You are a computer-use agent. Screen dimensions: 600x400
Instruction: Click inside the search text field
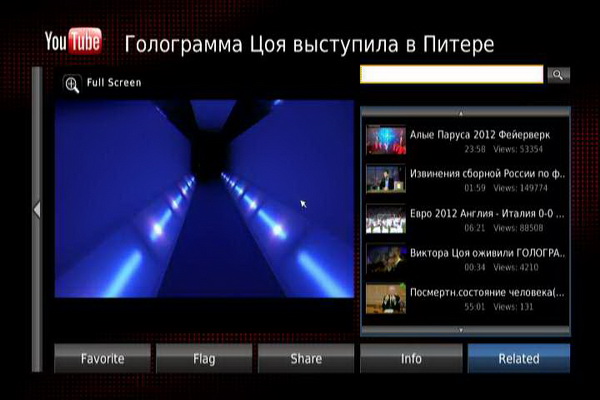click(x=451, y=75)
